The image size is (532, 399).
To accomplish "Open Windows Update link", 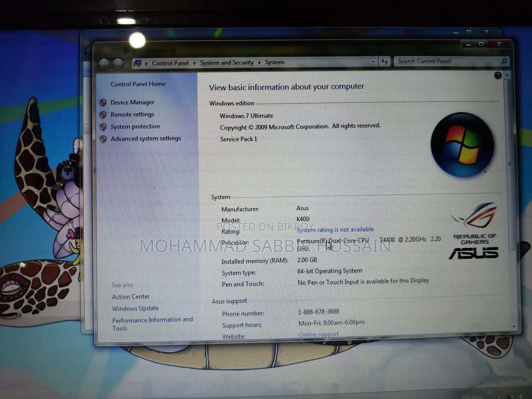I will 135,309.
